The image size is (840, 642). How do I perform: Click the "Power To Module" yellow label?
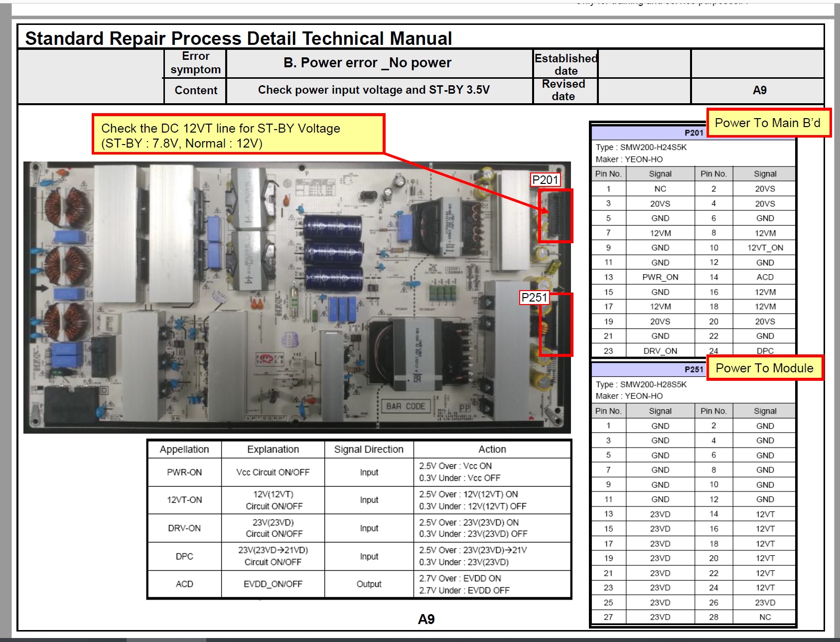point(764,368)
